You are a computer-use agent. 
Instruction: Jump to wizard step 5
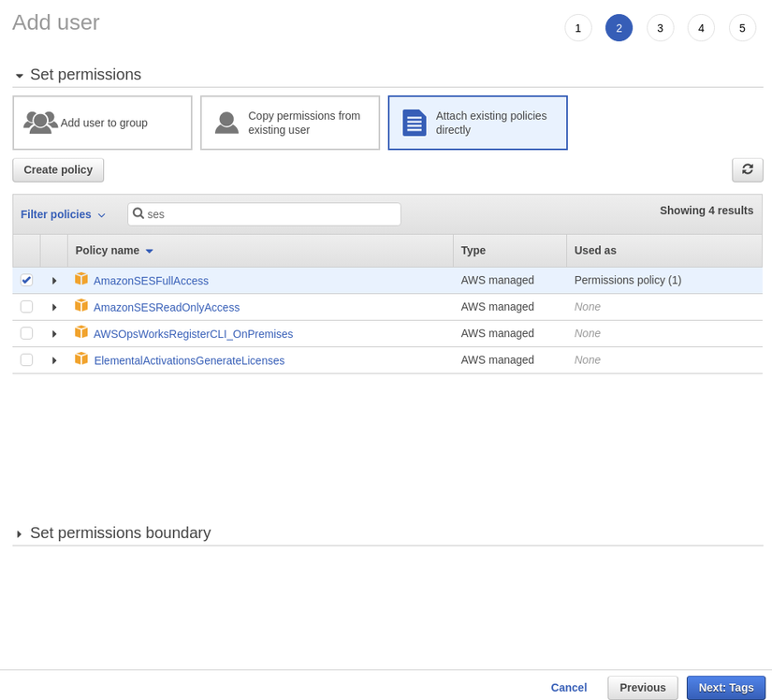point(742,28)
